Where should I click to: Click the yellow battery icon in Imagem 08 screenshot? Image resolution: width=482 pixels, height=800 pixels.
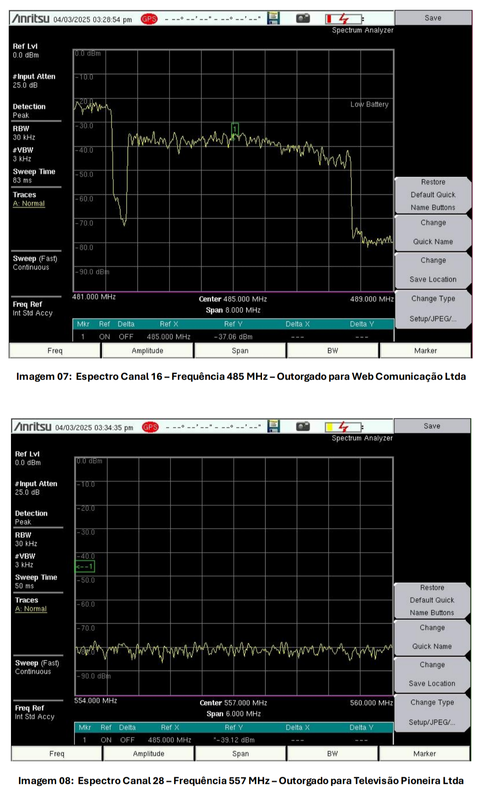pos(344,427)
